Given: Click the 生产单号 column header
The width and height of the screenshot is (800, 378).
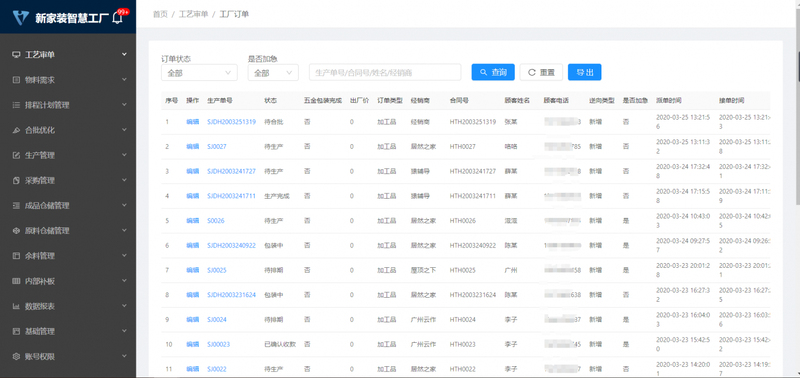Looking at the screenshot, I should [x=220, y=101].
